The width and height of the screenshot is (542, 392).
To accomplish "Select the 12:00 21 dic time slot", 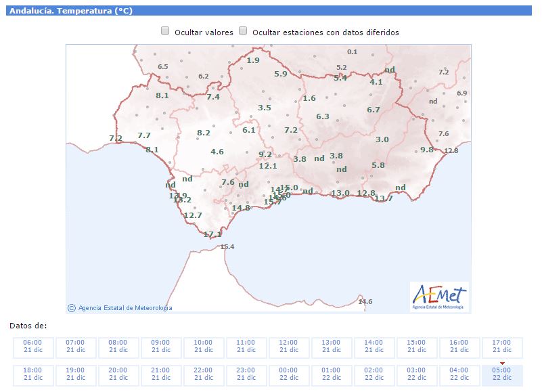I will [x=288, y=347].
